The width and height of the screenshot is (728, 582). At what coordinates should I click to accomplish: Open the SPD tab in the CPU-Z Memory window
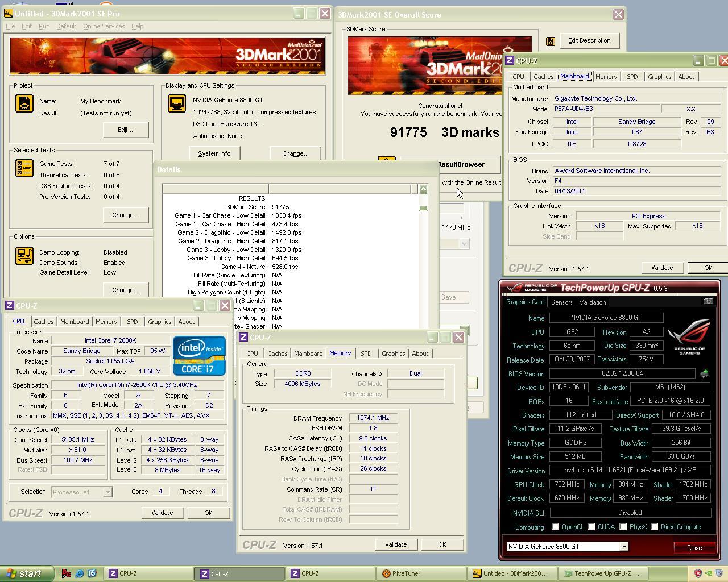pyautogui.click(x=366, y=354)
